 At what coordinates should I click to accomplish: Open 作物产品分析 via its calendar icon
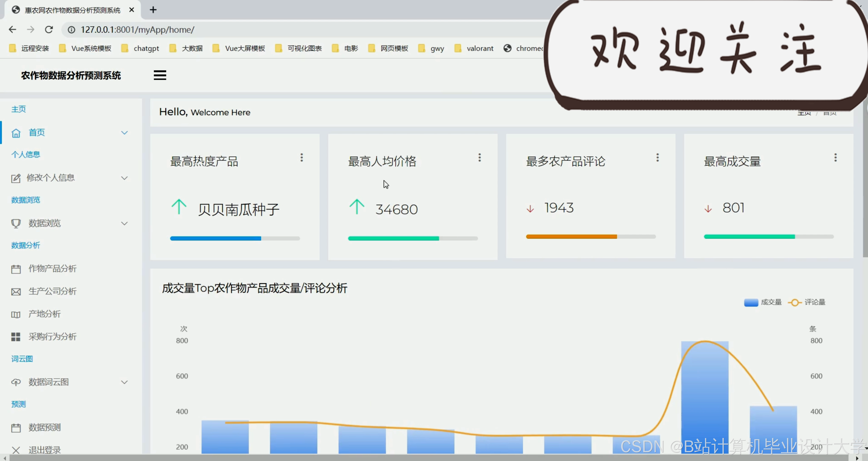pos(16,269)
